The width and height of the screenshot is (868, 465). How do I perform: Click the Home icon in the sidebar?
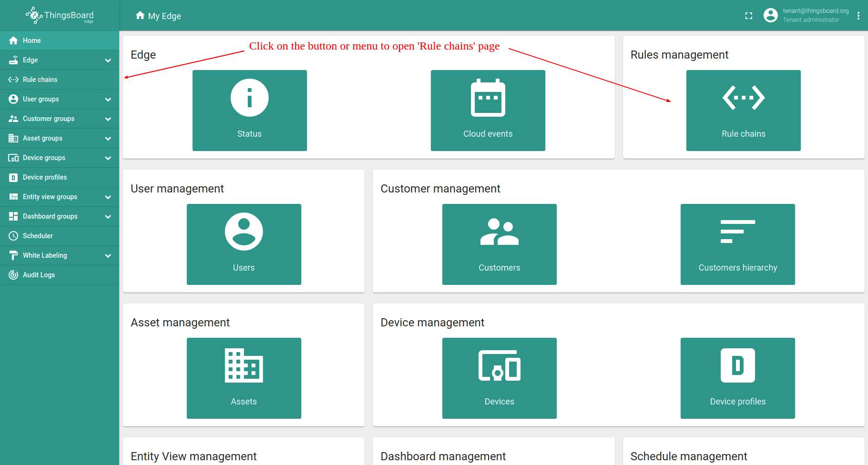[13, 40]
